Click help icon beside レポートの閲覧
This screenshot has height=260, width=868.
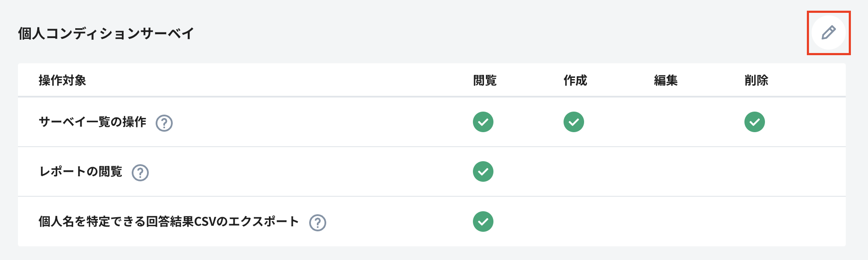140,173
